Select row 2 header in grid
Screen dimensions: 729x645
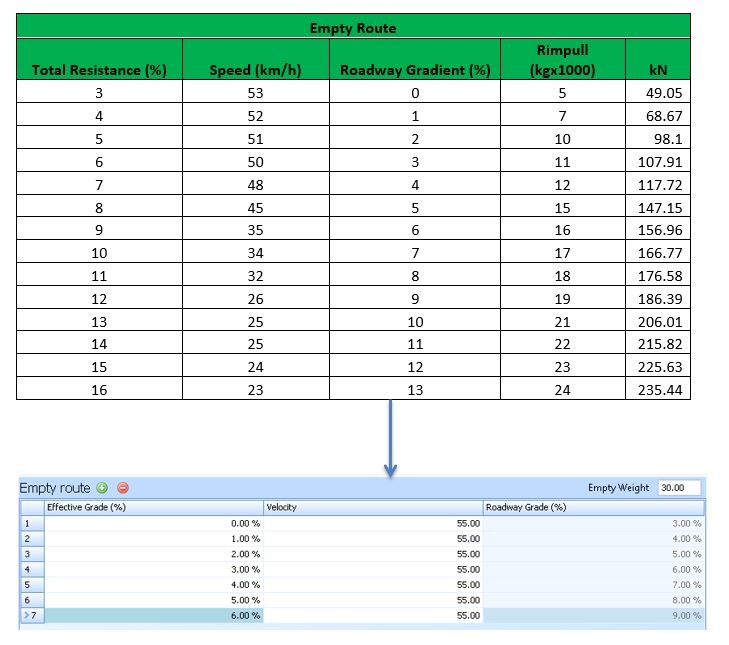[30, 538]
